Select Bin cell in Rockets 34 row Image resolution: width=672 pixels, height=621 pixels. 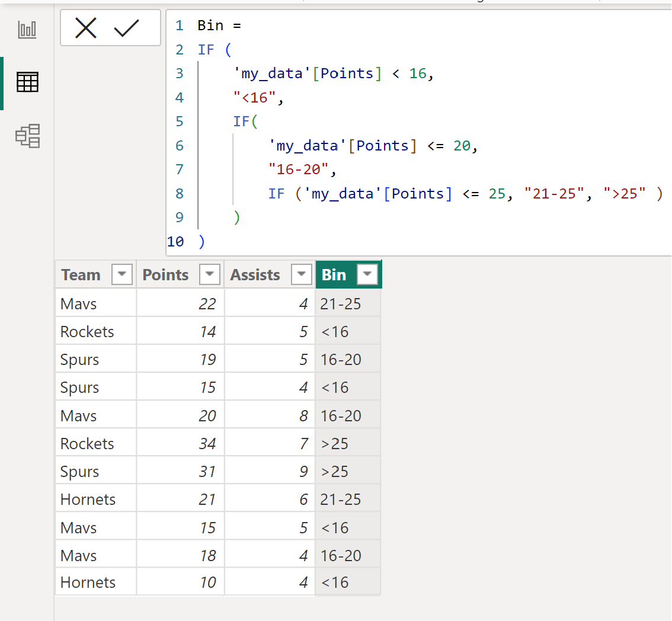click(x=348, y=443)
